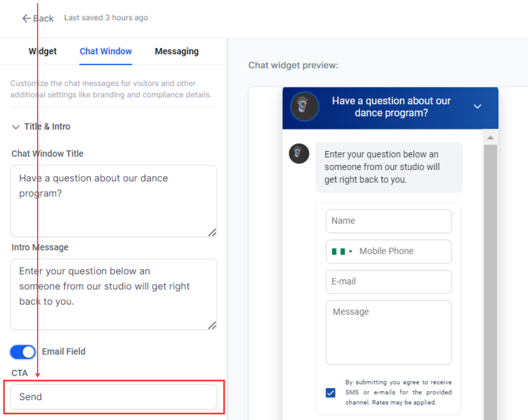This screenshot has width=528, height=420.
Task: Click the Chat Window Title resize handle
Action: coord(212,233)
